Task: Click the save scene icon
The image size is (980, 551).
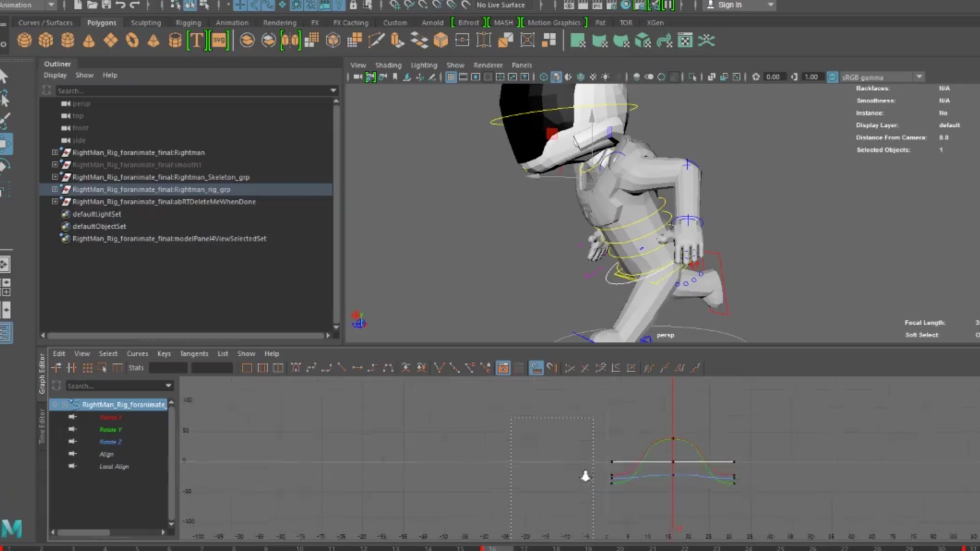Action: tap(106, 5)
